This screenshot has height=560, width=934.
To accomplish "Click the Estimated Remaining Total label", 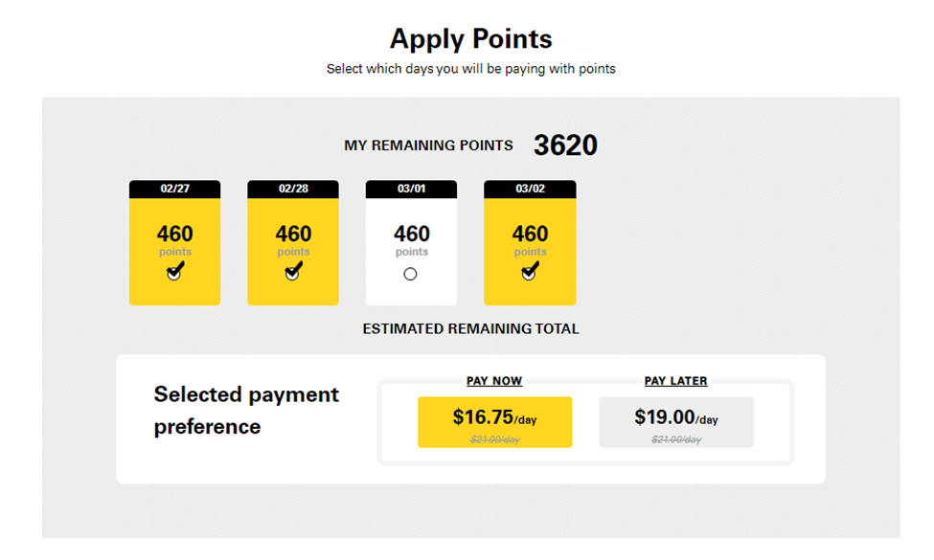I will tap(470, 329).
